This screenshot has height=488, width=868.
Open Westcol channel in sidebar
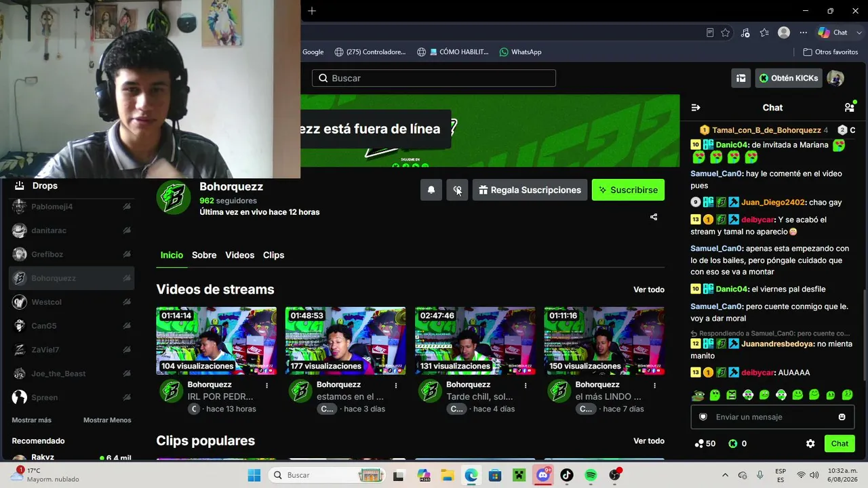click(x=72, y=302)
